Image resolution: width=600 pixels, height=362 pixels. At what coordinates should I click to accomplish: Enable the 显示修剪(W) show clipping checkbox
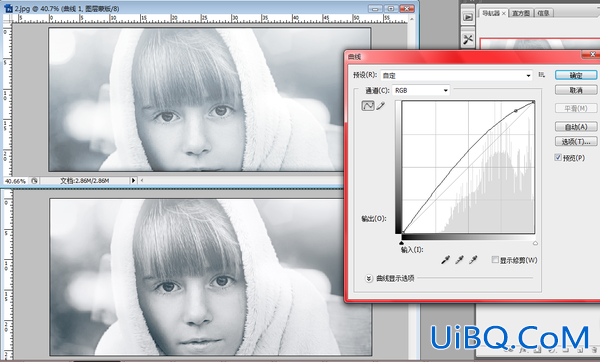coord(495,260)
